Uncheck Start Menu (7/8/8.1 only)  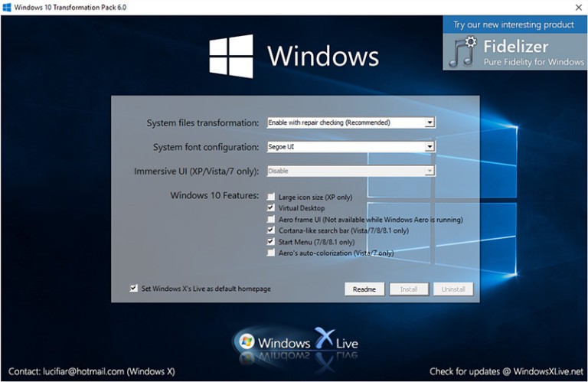[271, 242]
